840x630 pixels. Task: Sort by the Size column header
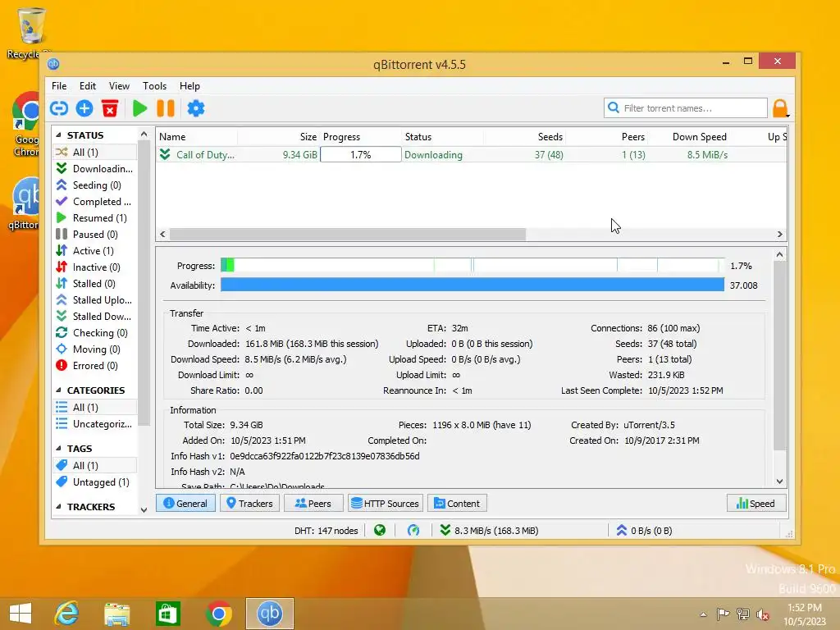[279, 137]
